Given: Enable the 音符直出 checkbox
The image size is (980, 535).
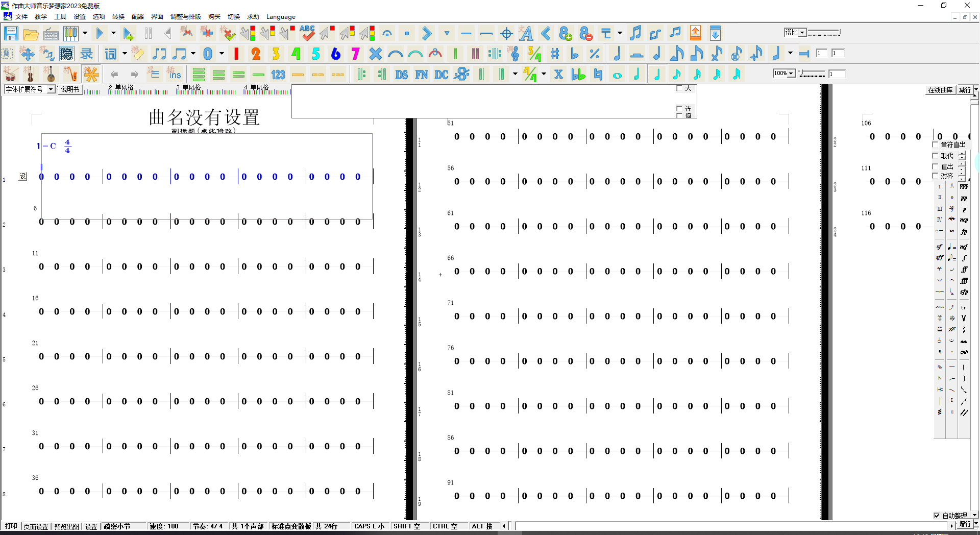Looking at the screenshot, I should click(936, 144).
